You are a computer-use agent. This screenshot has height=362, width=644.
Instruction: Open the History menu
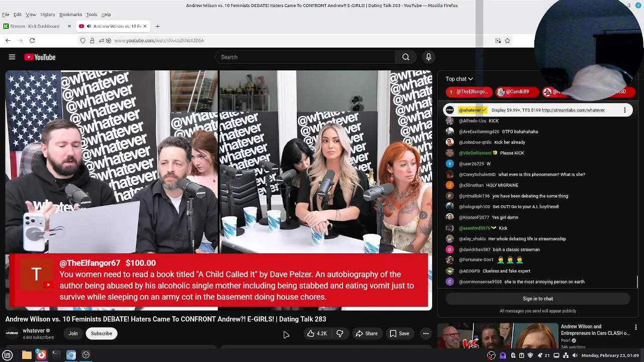(48, 15)
